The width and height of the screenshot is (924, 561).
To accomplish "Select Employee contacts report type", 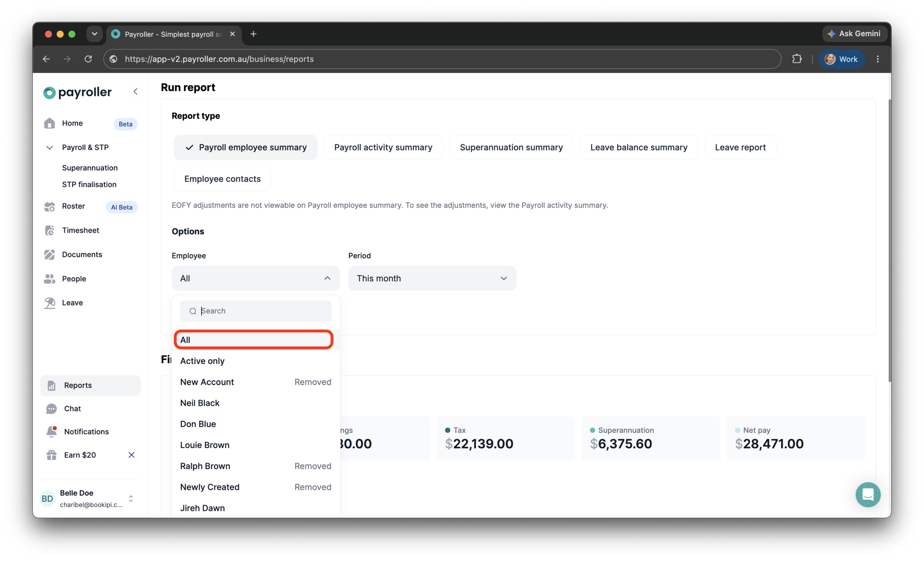I will [x=222, y=179].
